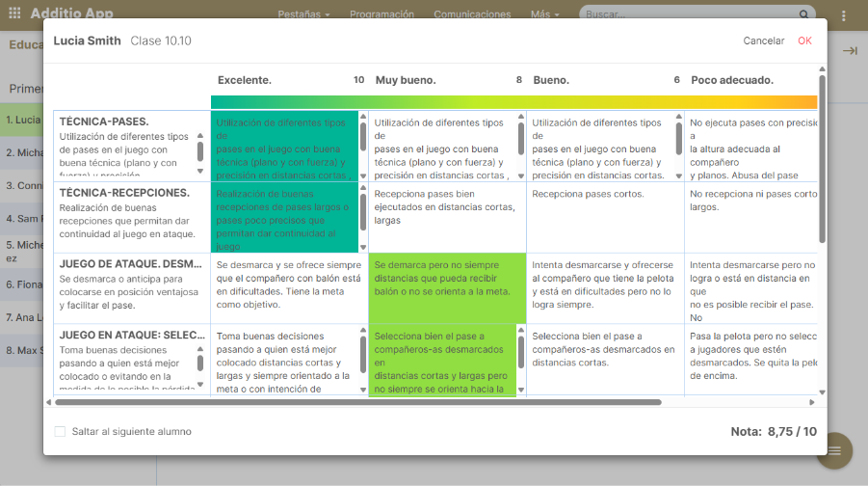This screenshot has height=486, width=868.
Task: Click the rubric horizontal scrollbar right arrow
Action: pyautogui.click(x=810, y=402)
